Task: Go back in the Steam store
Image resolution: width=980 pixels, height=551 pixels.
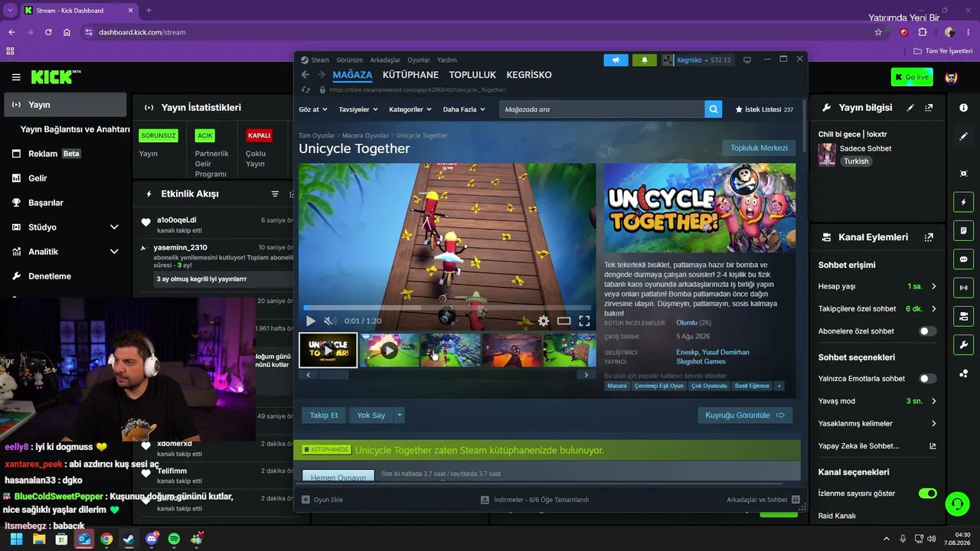Action: tap(305, 75)
